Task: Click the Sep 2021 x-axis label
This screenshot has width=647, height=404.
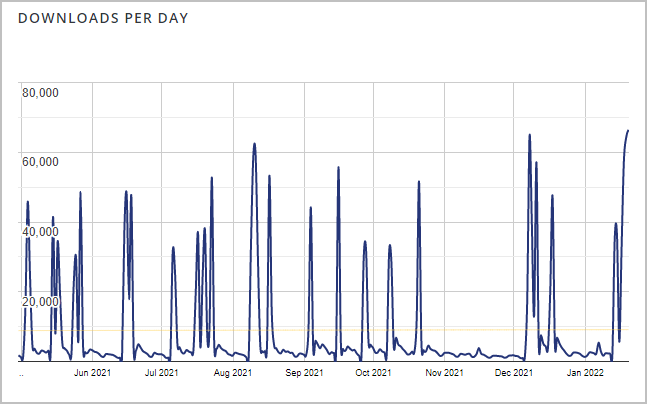Action: 305,373
